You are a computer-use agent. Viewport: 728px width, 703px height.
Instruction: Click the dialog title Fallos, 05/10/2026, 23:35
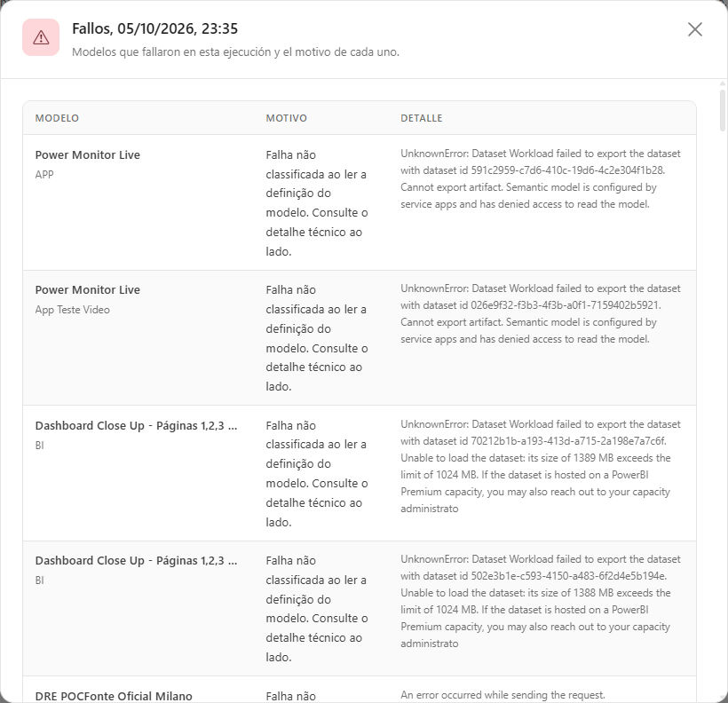[x=154, y=28]
